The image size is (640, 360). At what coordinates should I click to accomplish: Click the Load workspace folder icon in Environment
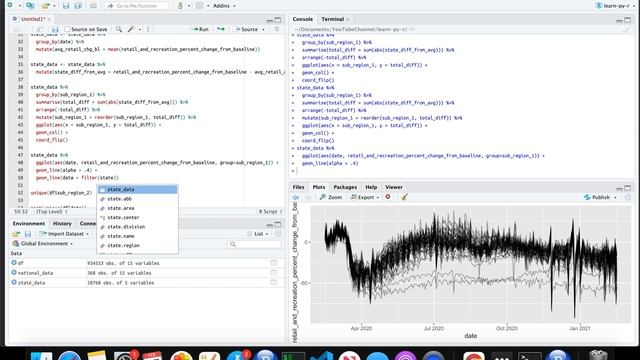(x=16, y=234)
